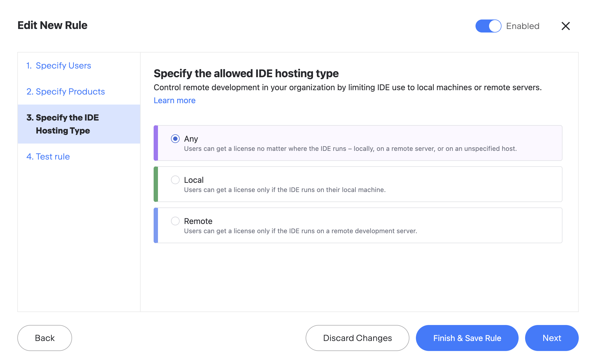Discard changes to the rule

click(357, 338)
